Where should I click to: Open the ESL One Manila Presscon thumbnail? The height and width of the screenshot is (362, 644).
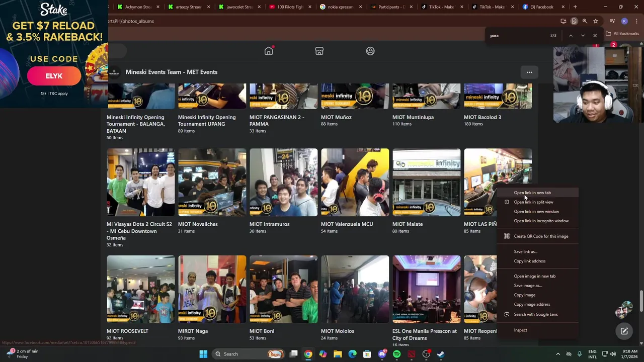tap(426, 289)
